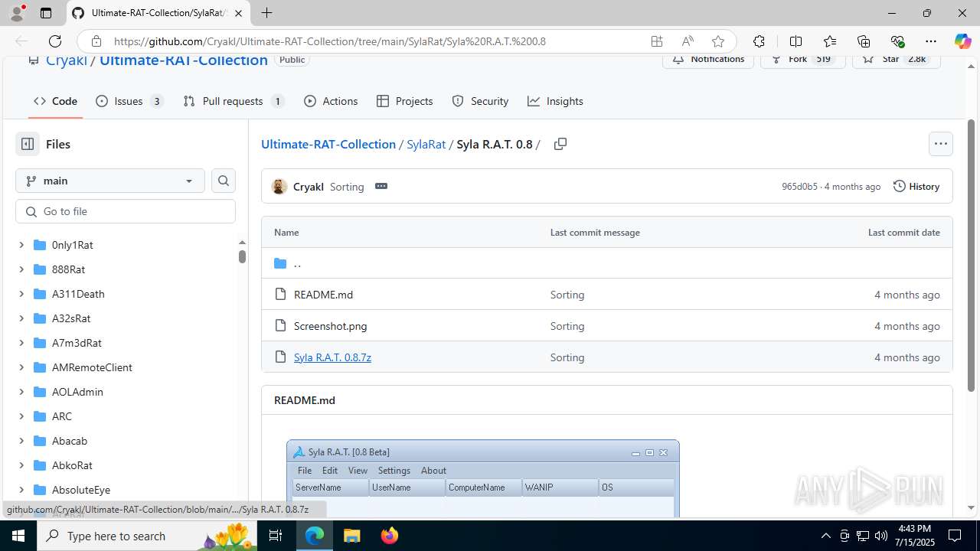Expand the AMRemoteClient folder
Image resolution: width=980 pixels, height=551 pixels.
21,367
